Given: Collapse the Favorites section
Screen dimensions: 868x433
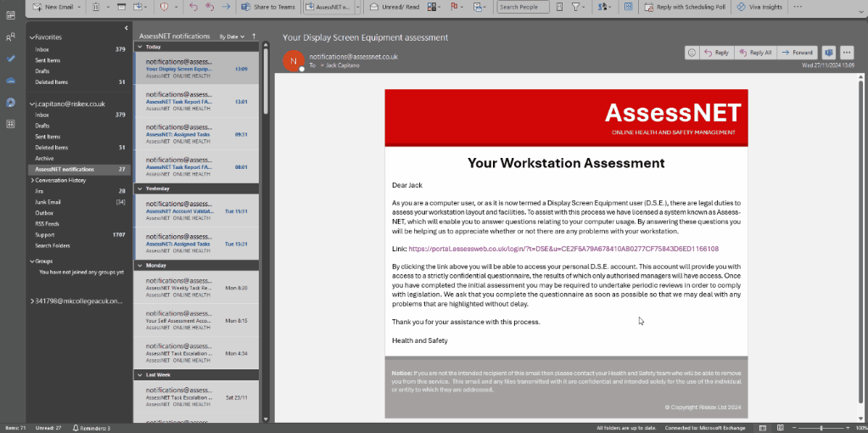Looking at the screenshot, I should (x=31, y=37).
